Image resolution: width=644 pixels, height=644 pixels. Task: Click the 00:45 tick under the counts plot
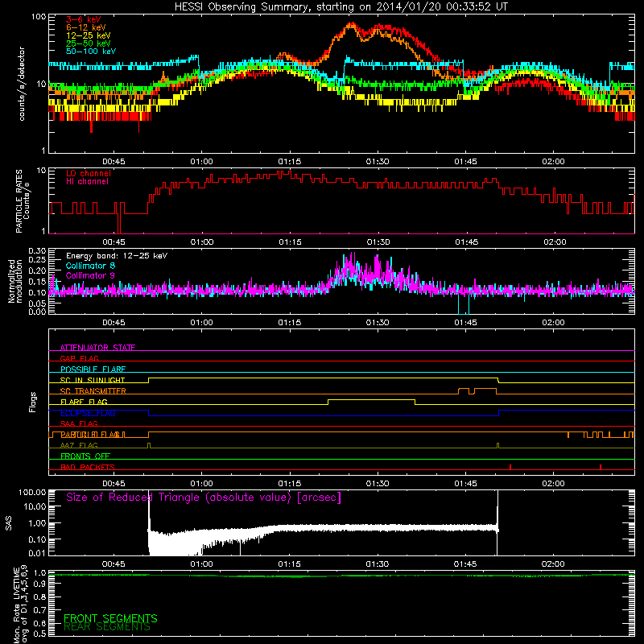tap(114, 162)
